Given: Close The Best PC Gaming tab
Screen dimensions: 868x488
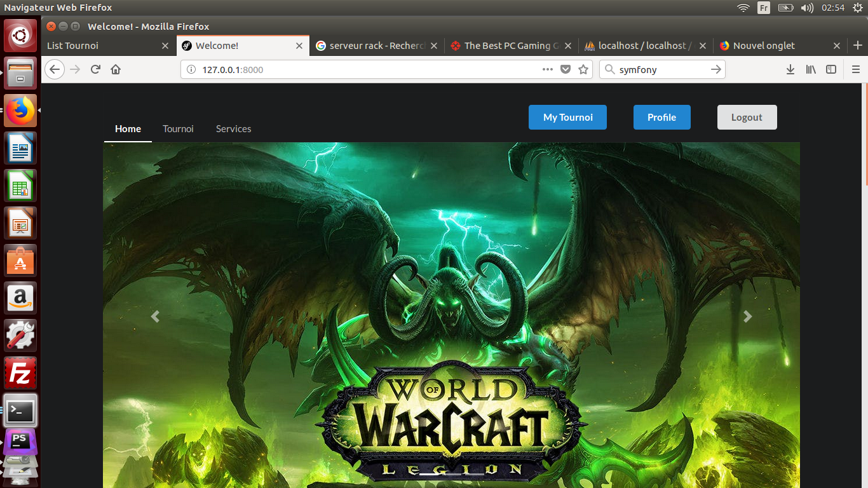Looking at the screenshot, I should click(568, 46).
